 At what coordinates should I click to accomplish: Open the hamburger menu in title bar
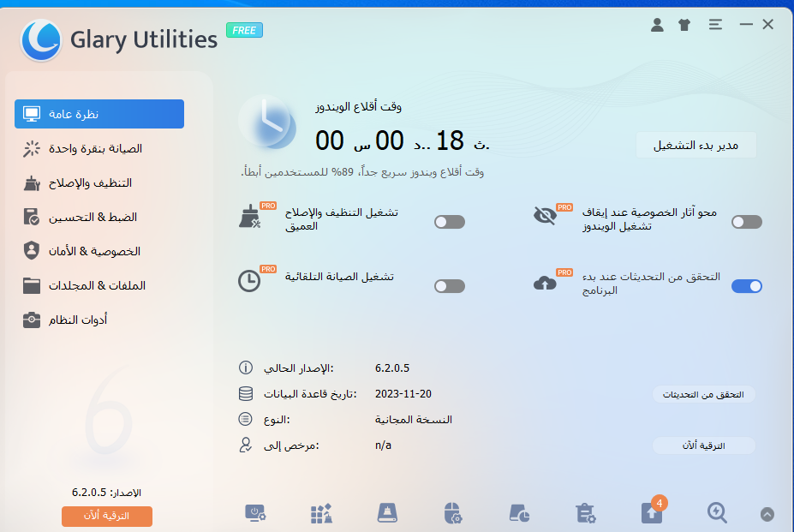(x=715, y=25)
